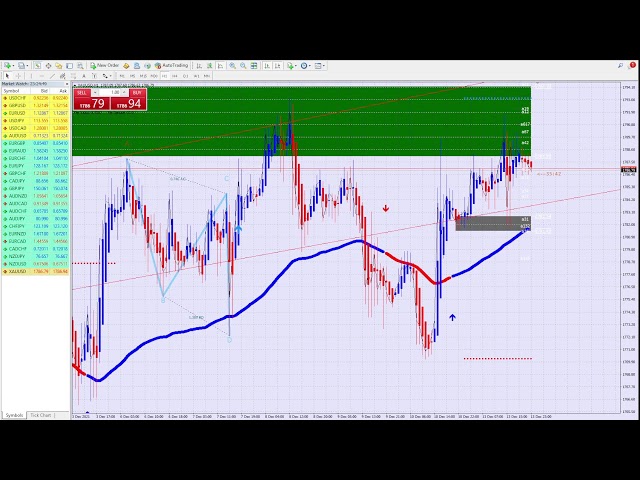Click the zoom in magnifier icon

[x=232, y=65]
